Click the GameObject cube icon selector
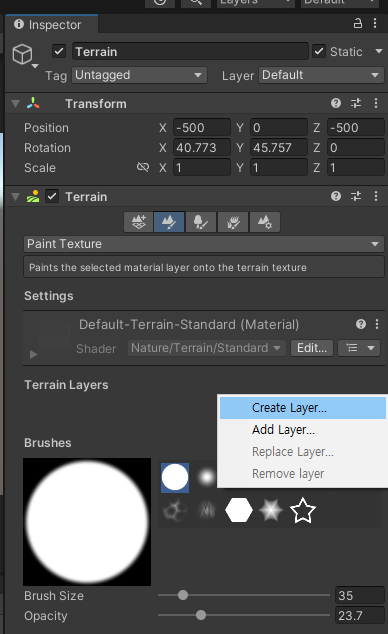Viewport: 388px width, 634px height. [x=23, y=55]
